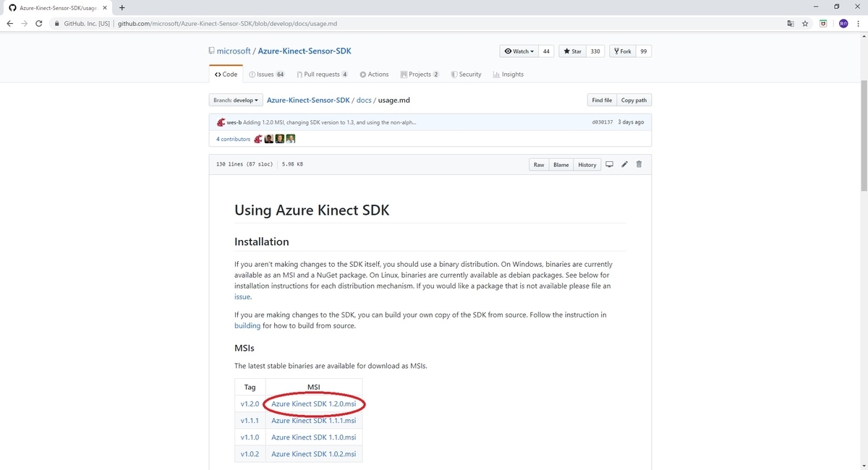Open the Security tab
This screenshot has height=470, width=868.
(x=466, y=74)
